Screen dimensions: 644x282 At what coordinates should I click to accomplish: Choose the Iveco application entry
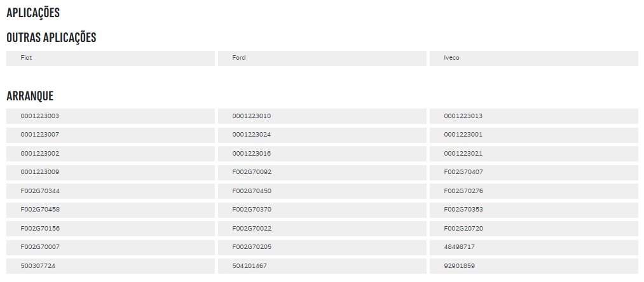[534, 58]
